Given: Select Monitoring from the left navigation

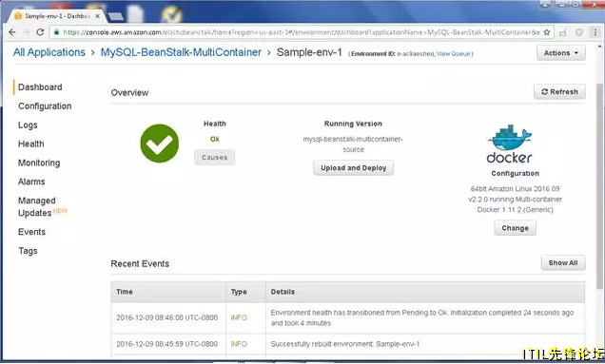Looking at the screenshot, I should (x=39, y=163).
